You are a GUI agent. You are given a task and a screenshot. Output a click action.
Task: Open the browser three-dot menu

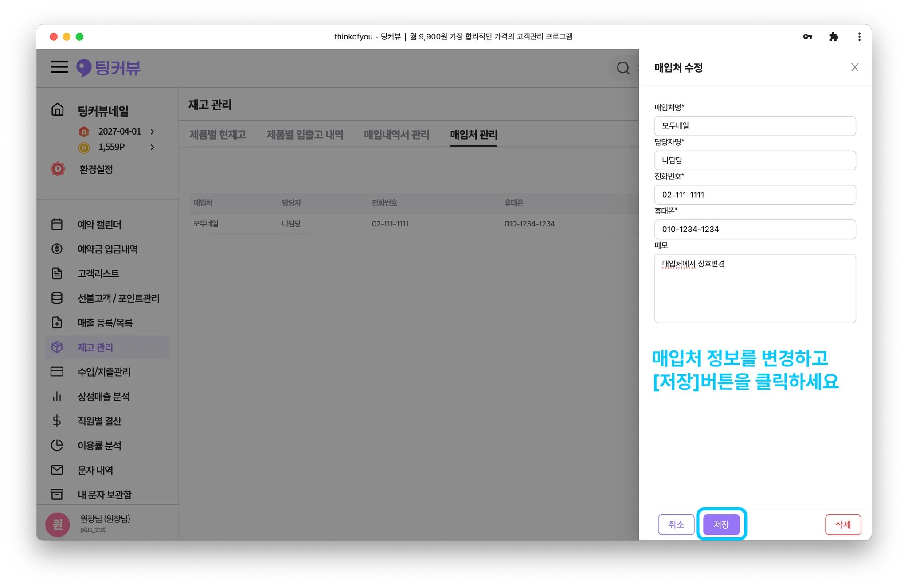tap(859, 37)
